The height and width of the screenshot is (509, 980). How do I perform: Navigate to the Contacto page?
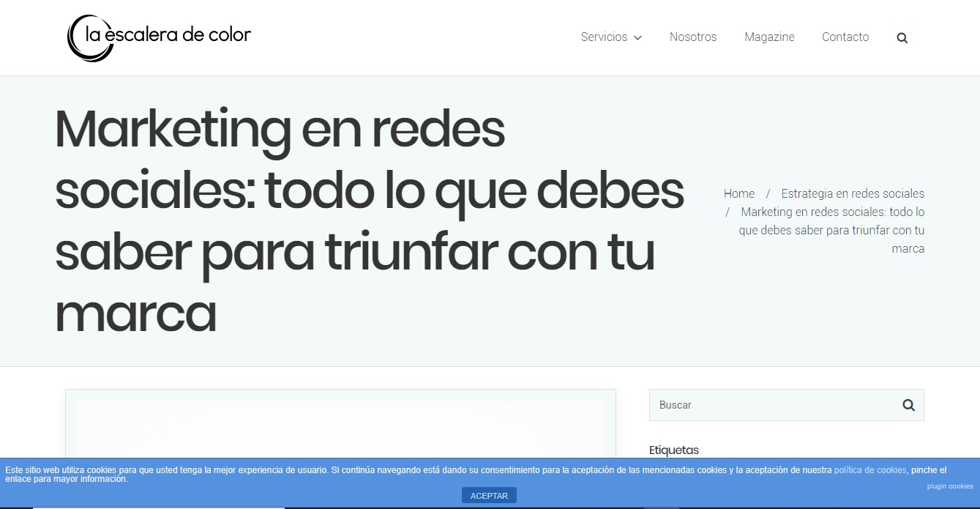point(845,37)
